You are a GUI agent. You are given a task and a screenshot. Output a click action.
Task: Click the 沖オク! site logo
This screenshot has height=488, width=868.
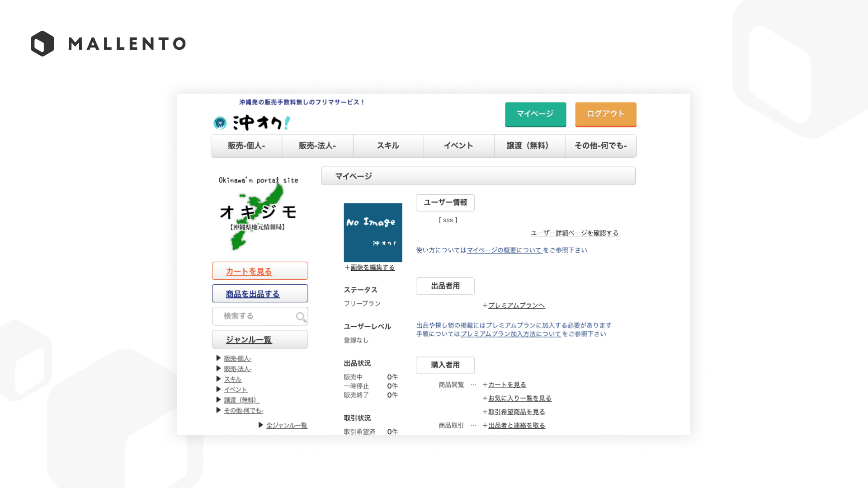(252, 122)
